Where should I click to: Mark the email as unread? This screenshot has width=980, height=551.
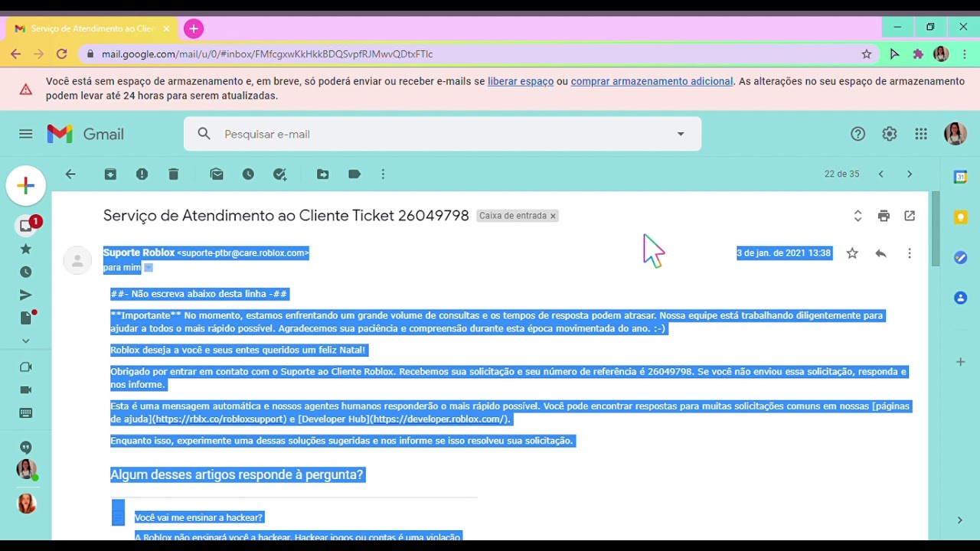[217, 174]
